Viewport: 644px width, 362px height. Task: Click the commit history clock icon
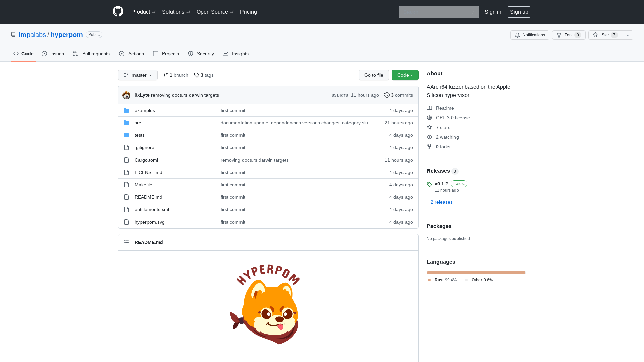[x=387, y=95]
